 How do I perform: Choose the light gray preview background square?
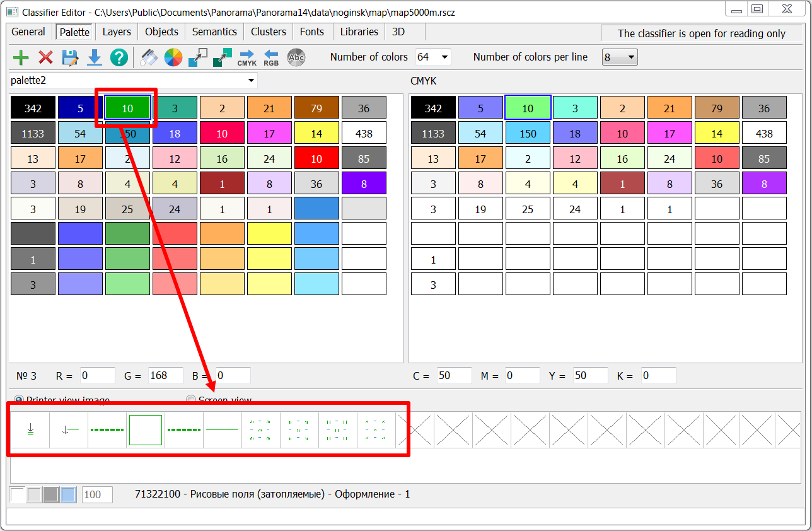35,494
